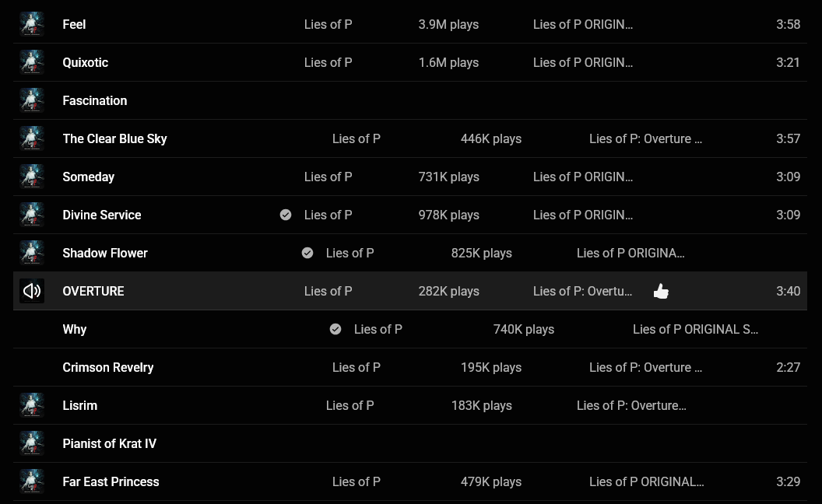Open album link in Divine Service row
Screen dimensions: 822x504
tap(583, 215)
